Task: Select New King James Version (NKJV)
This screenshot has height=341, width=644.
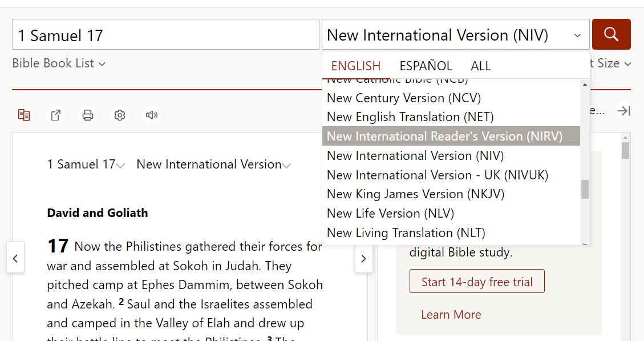Action: pyautogui.click(x=415, y=194)
